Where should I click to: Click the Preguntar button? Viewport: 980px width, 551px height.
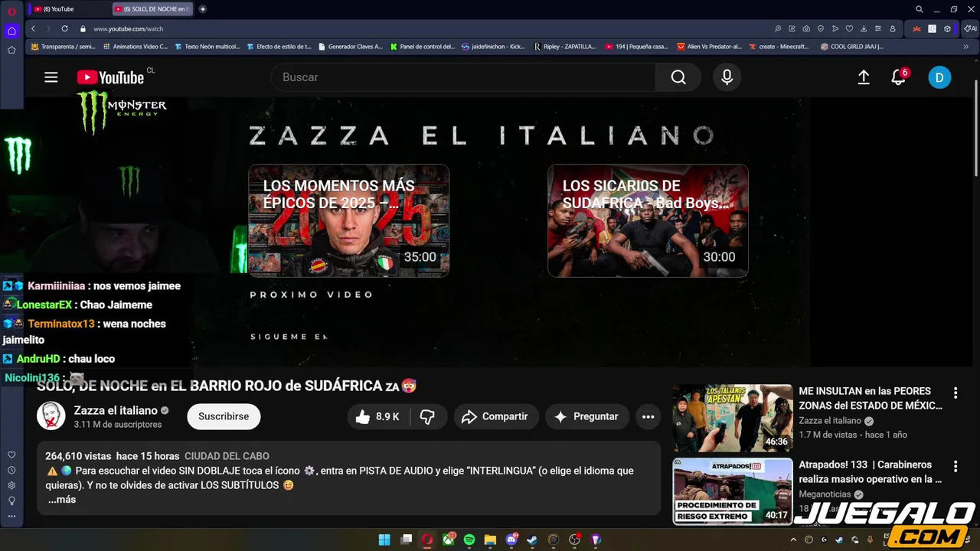click(587, 416)
